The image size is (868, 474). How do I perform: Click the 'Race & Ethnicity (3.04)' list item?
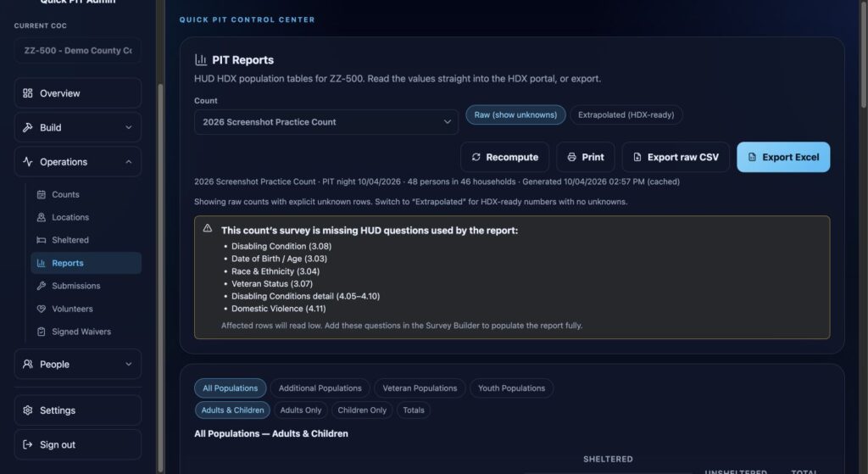point(275,271)
